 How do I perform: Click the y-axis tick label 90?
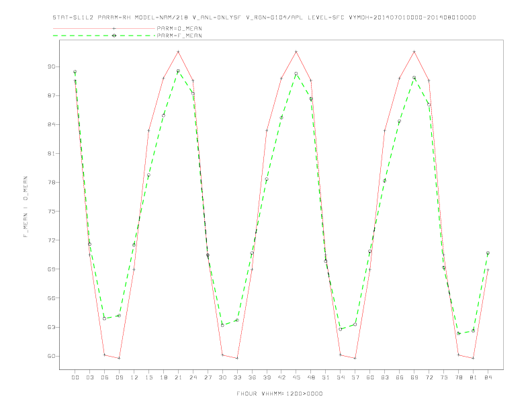(x=51, y=66)
